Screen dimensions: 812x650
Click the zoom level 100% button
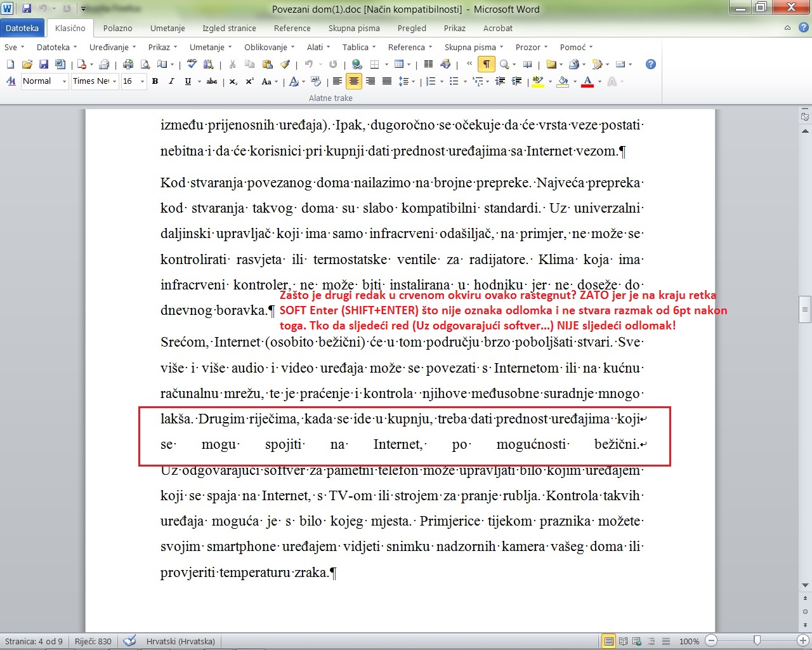pyautogui.click(x=689, y=641)
